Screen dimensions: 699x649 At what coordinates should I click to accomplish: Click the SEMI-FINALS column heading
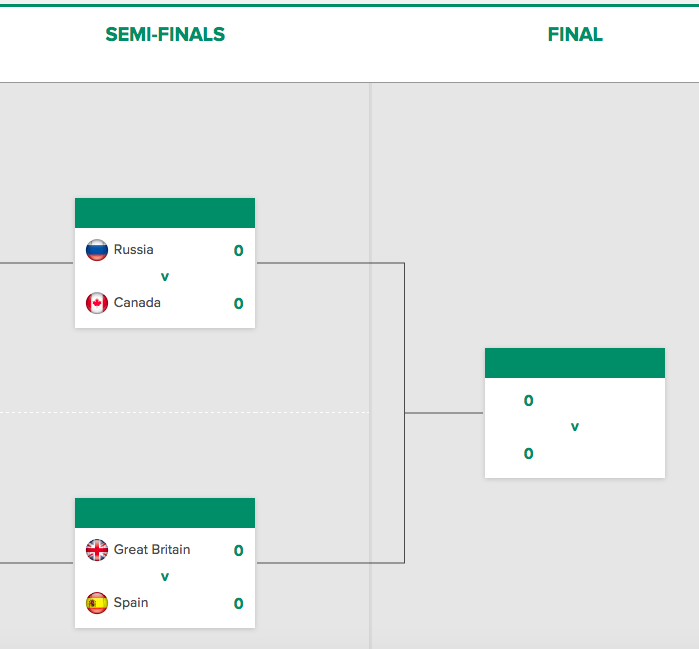pos(165,34)
